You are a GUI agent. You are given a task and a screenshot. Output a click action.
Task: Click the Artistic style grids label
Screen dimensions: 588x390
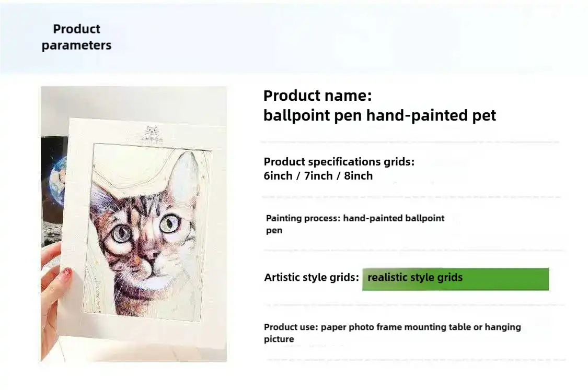[312, 278]
